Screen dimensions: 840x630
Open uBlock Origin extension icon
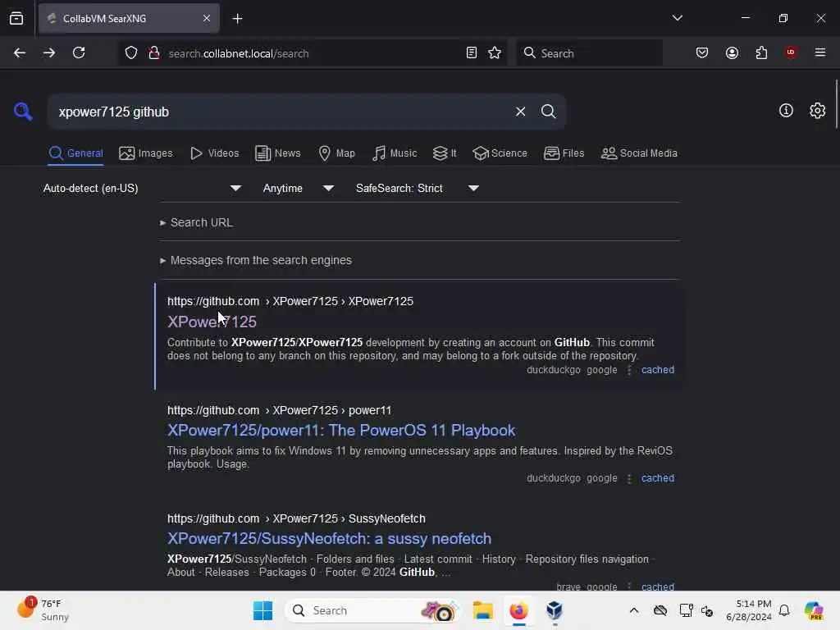(x=791, y=52)
